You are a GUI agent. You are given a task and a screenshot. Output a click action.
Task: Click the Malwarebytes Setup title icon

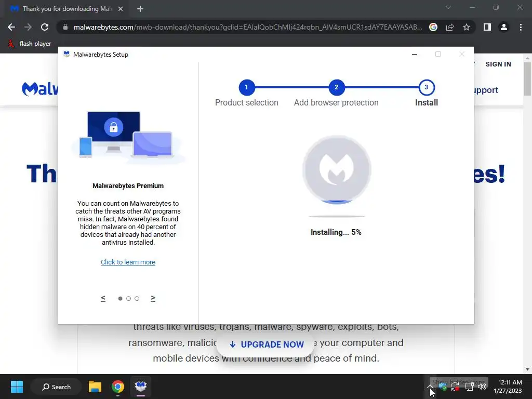tap(66, 54)
